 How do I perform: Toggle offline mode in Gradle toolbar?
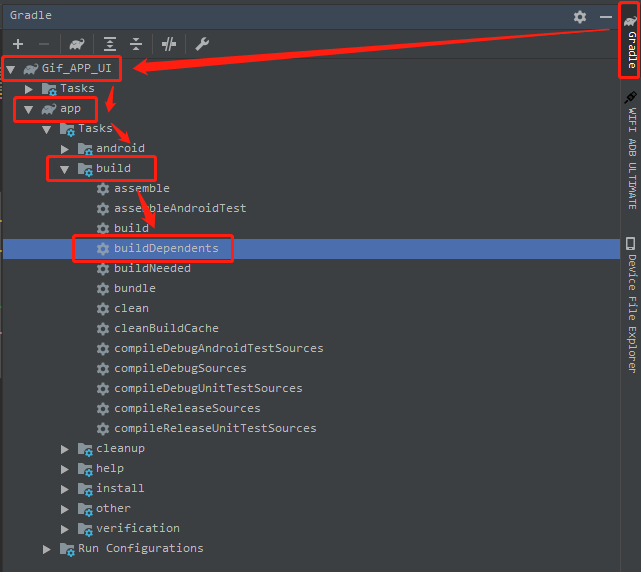tap(169, 44)
